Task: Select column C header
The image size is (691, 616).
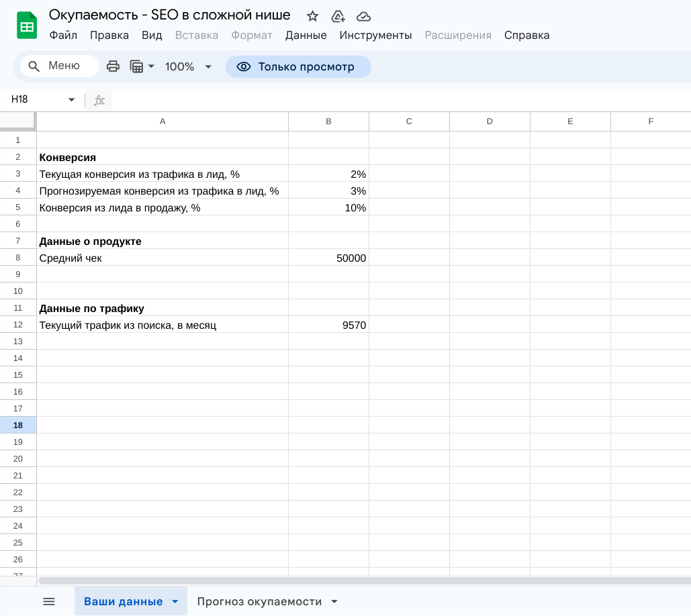Action: click(409, 121)
